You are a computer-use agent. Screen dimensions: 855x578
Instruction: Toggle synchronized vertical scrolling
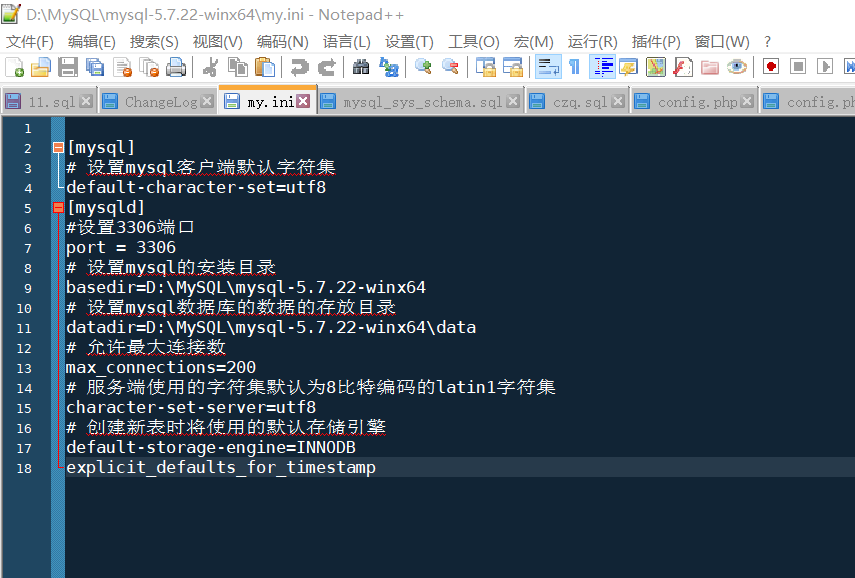click(x=485, y=67)
